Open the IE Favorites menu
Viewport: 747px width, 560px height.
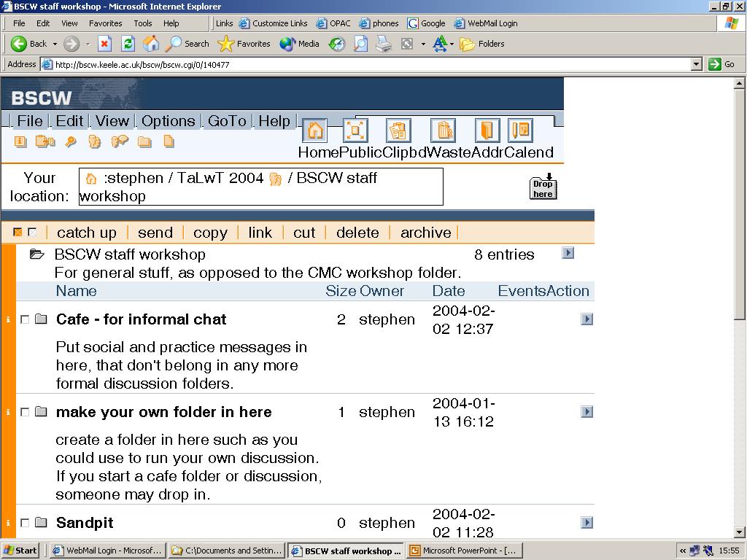(105, 23)
